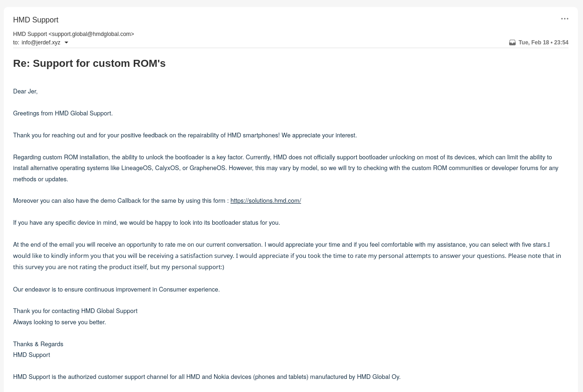Image resolution: width=583 pixels, height=392 pixels.
Task: Click the 'Our endeavor is to ensure' line
Action: coord(116,290)
